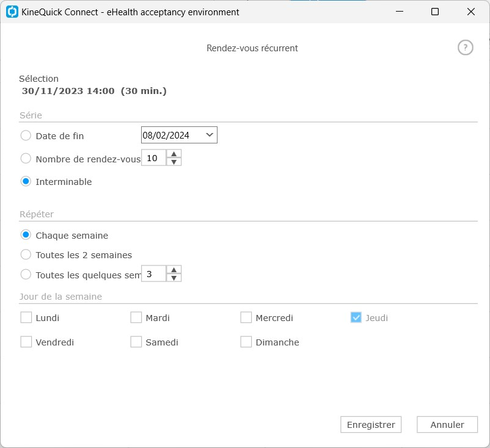Screen dimensions: 490x448
Task: Increase the weeks interval with up arrow
Action: [174, 270]
